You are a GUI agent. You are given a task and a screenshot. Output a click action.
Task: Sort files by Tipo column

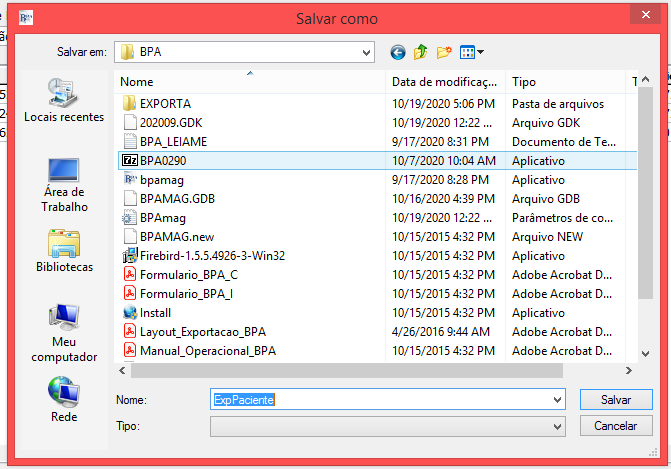tap(565, 82)
